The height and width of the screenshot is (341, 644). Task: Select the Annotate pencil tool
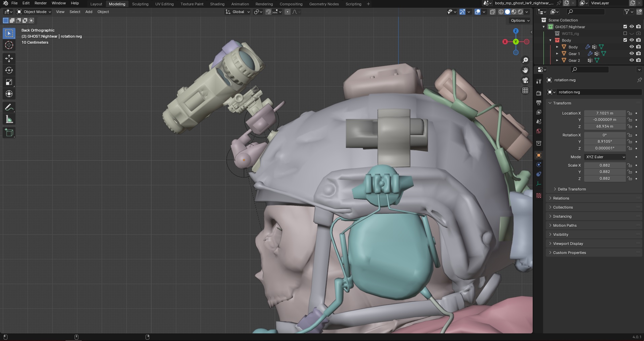pyautogui.click(x=9, y=108)
